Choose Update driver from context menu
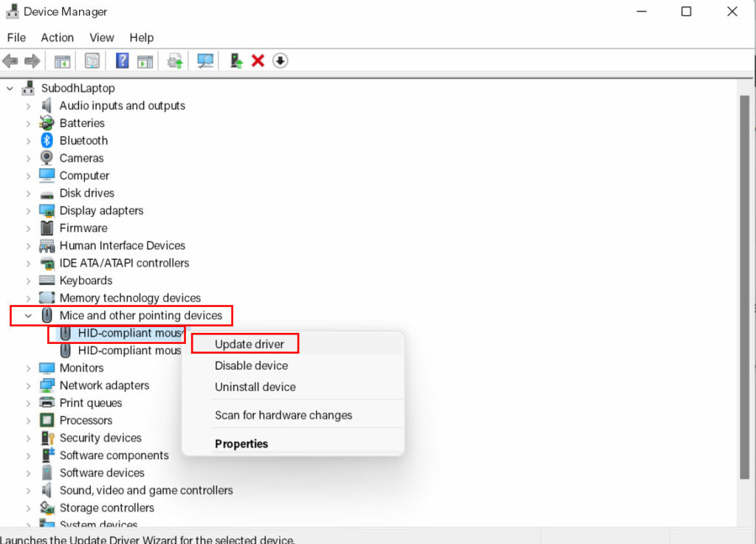The width and height of the screenshot is (756, 544). [250, 344]
